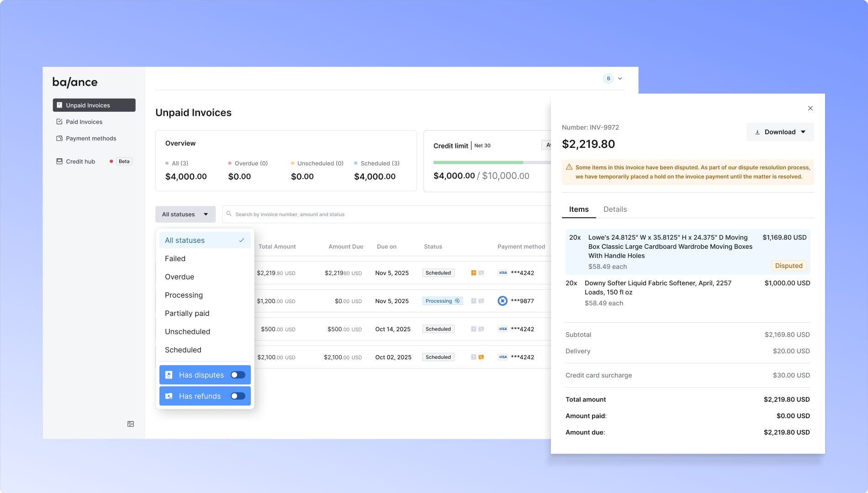Click the orange dispute icon on the $2,219.80 invoice row
Screen dimensions: 868x493
474,273
